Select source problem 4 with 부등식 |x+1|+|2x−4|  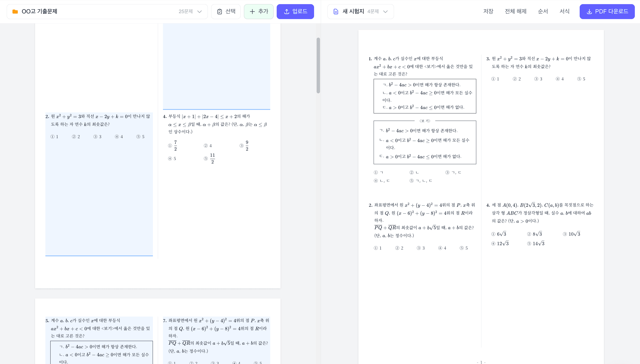(217, 139)
